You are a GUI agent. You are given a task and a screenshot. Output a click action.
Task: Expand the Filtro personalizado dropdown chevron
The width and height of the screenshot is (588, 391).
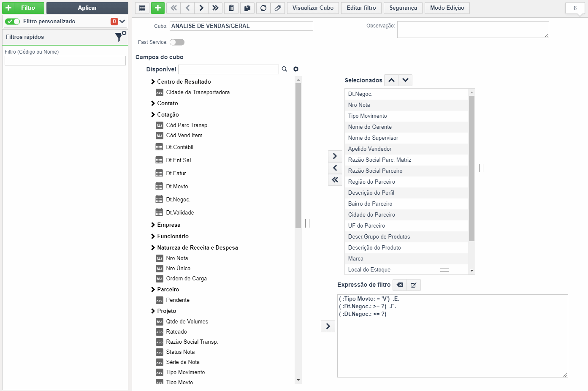122,22
